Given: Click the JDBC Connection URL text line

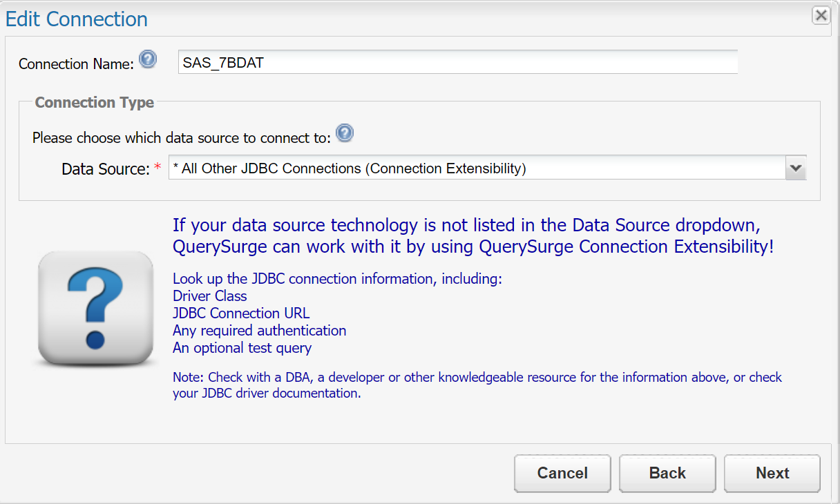Looking at the screenshot, I should [241, 313].
